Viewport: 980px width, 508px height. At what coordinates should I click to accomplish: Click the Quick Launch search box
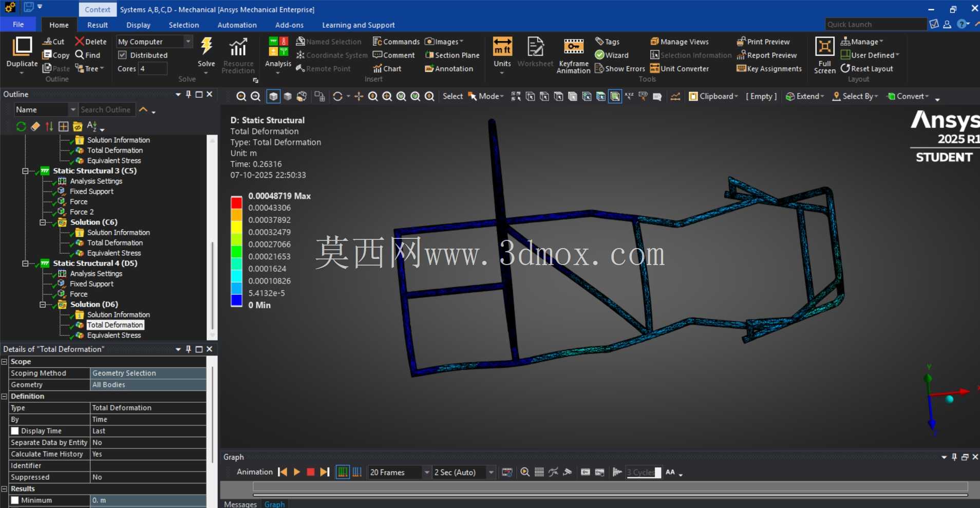coord(875,24)
